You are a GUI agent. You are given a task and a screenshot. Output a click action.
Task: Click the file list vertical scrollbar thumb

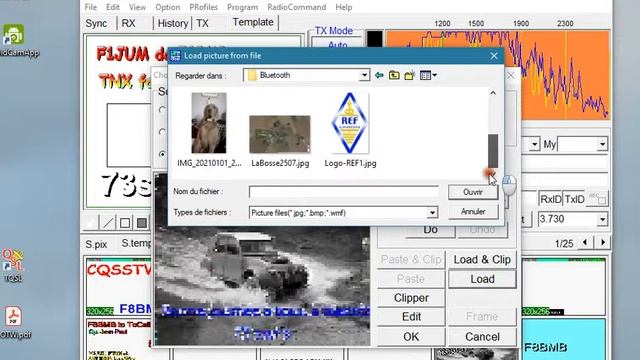click(493, 151)
